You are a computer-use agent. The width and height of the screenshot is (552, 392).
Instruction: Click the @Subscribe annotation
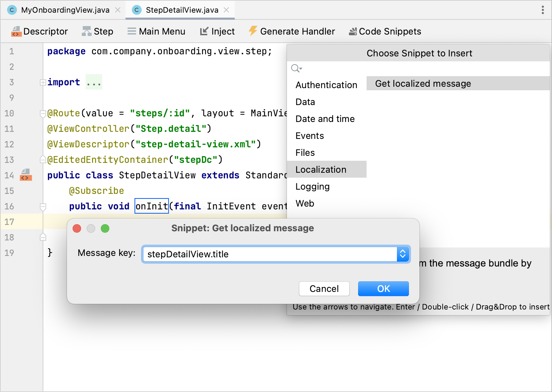click(x=97, y=191)
